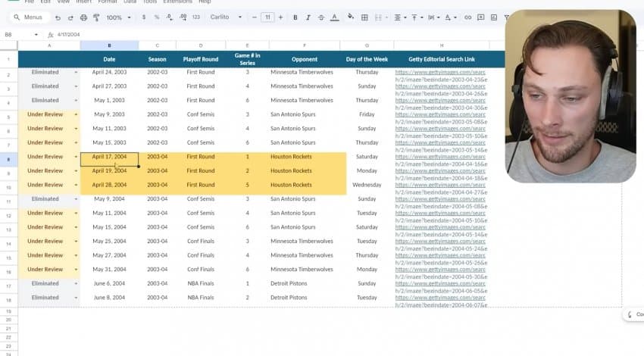The height and width of the screenshot is (356, 644).
Task: Click the 'Playoff Round' header cell
Action: tap(201, 59)
